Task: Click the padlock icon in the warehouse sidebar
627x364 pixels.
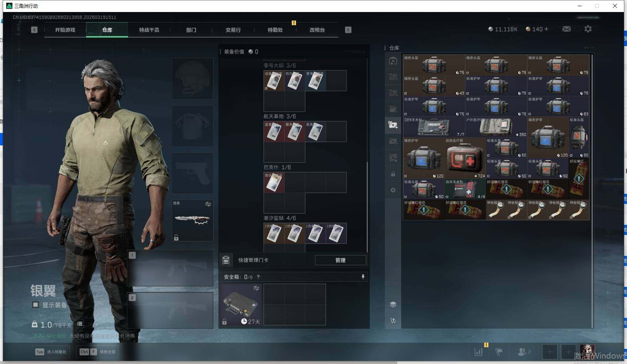Action: 393,174
